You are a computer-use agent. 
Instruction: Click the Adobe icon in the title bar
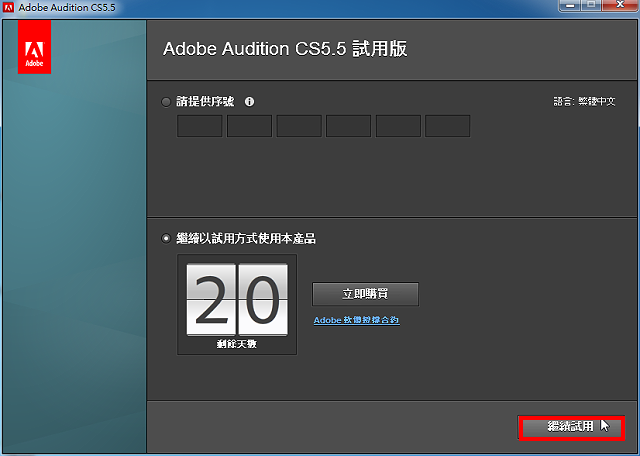[8, 7]
